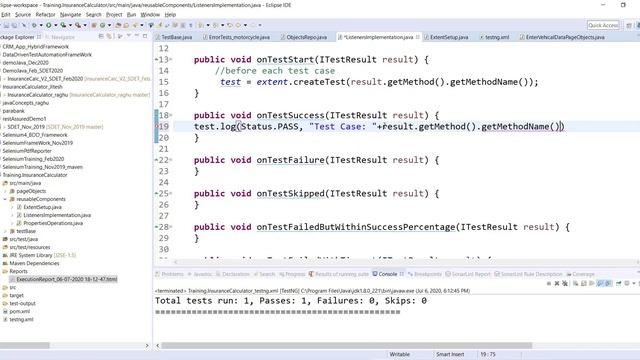Click the Debug bug icon in toolbar
The width and height of the screenshot is (640, 360).
coord(34,25)
